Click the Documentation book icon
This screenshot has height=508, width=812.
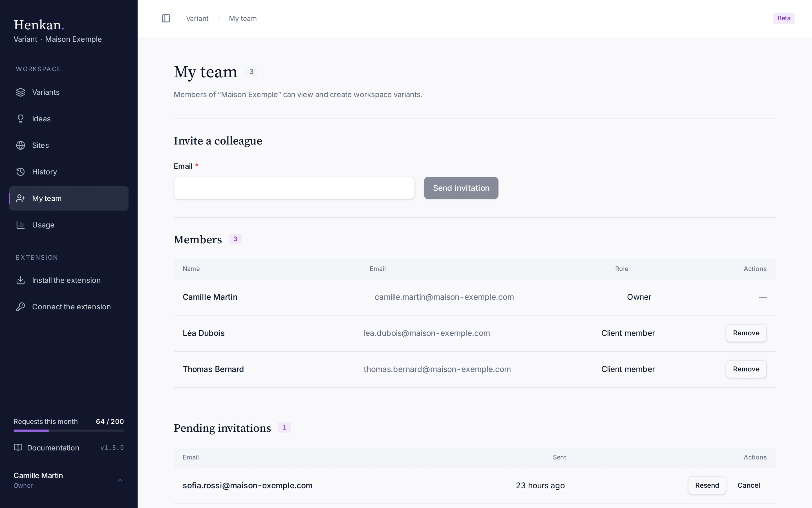[x=18, y=448]
